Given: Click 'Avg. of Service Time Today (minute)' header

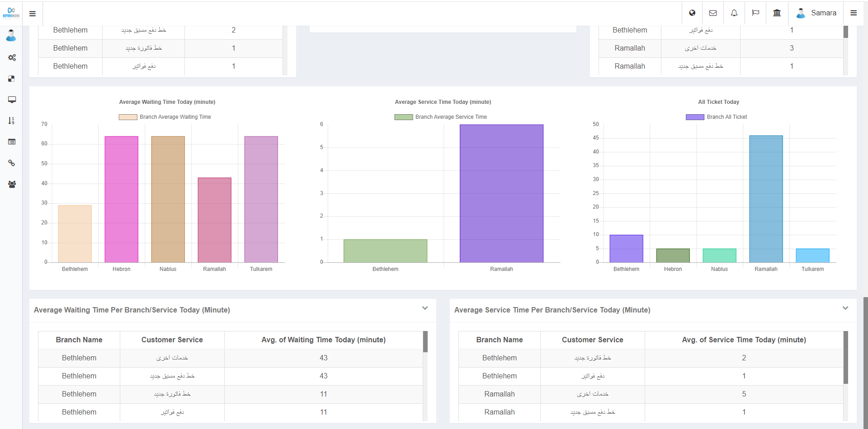Looking at the screenshot, I should pyautogui.click(x=744, y=340).
